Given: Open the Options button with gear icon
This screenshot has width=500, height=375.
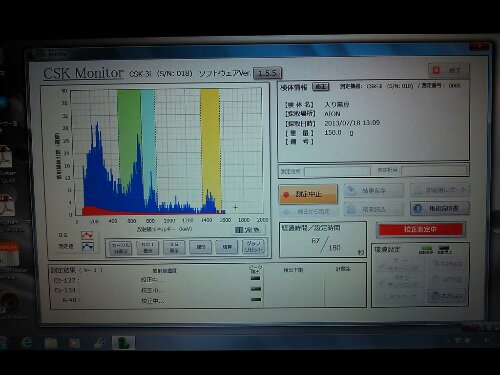Looking at the screenshot, I should 447,295.
